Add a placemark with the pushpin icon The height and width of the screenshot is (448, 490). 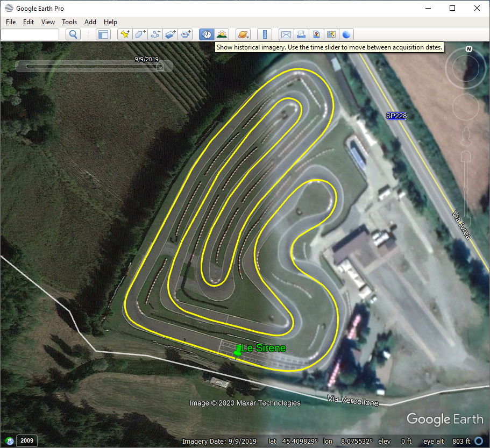tap(125, 34)
